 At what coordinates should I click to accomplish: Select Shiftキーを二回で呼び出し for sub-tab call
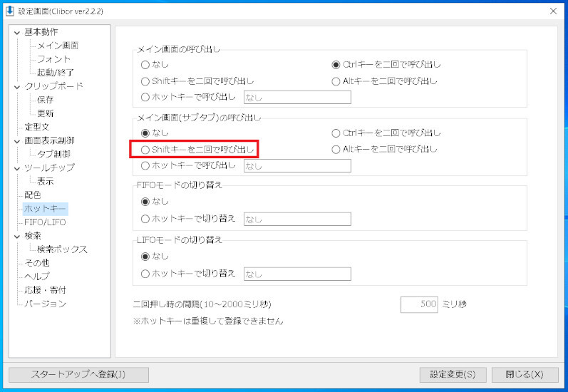click(146, 150)
